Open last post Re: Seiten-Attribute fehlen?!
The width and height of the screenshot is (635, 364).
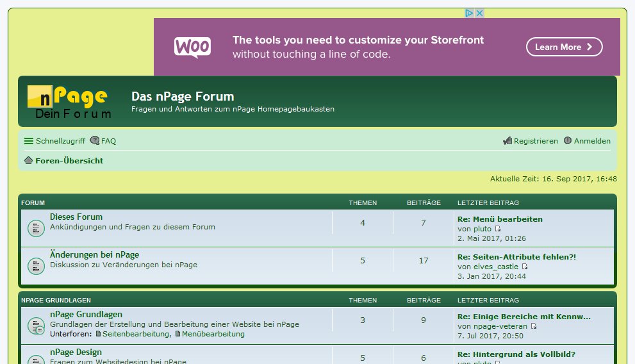tap(516, 257)
